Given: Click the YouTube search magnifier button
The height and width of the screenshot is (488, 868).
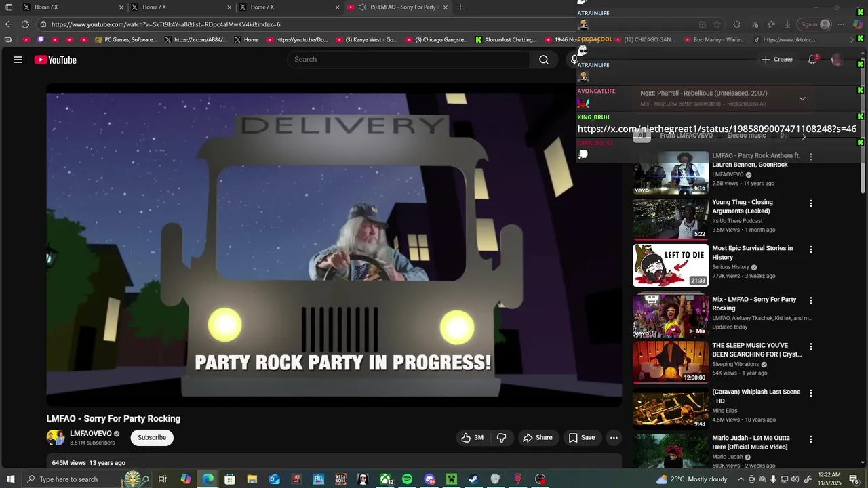Looking at the screenshot, I should pyautogui.click(x=544, y=60).
